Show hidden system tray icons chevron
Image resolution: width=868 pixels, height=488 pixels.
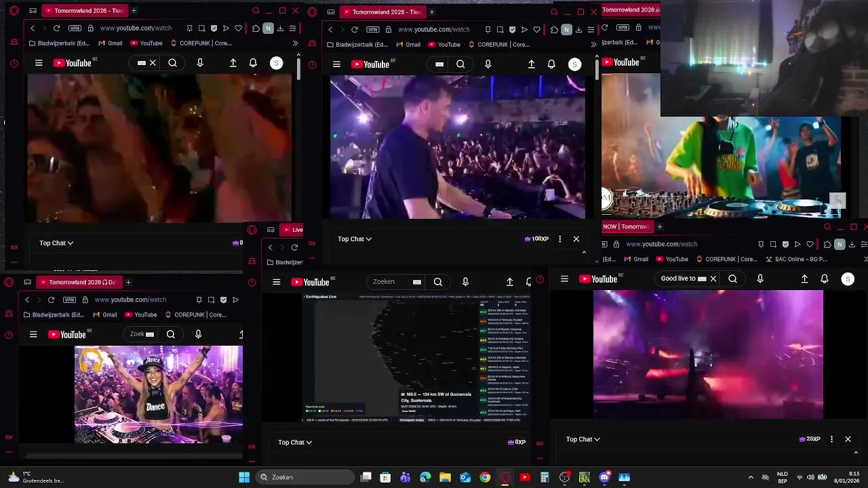point(751,477)
